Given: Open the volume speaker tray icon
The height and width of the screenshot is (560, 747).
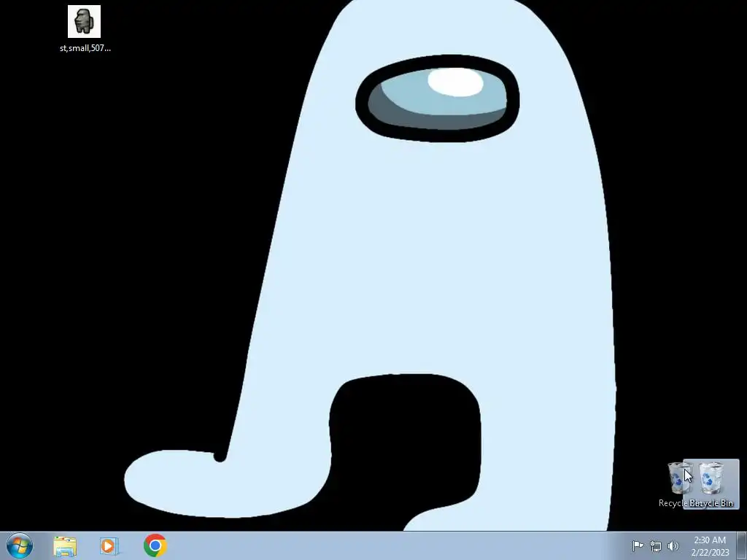Looking at the screenshot, I should click(x=673, y=546).
